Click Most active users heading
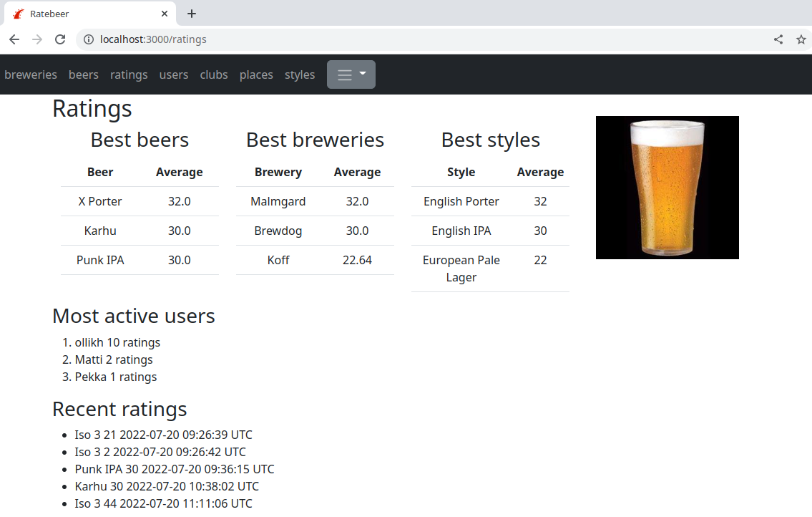812x517 pixels. click(134, 317)
